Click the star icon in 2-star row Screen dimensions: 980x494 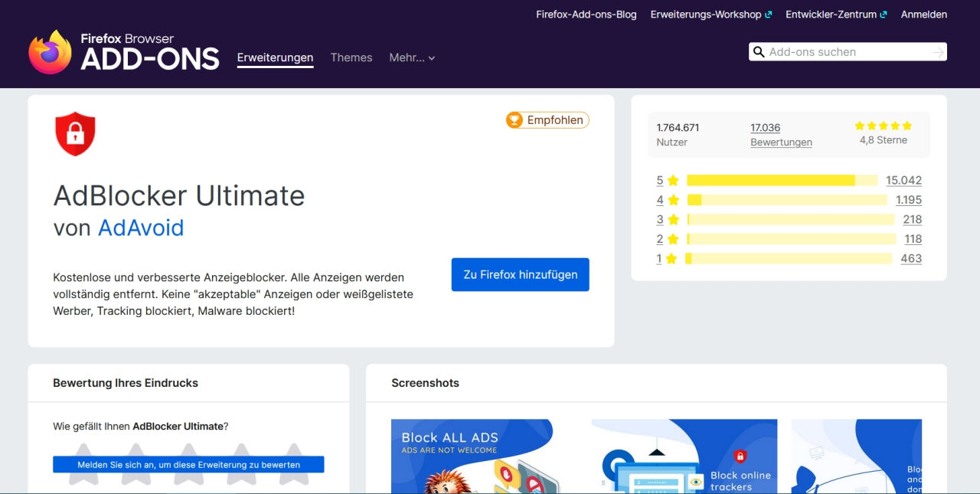point(673,239)
